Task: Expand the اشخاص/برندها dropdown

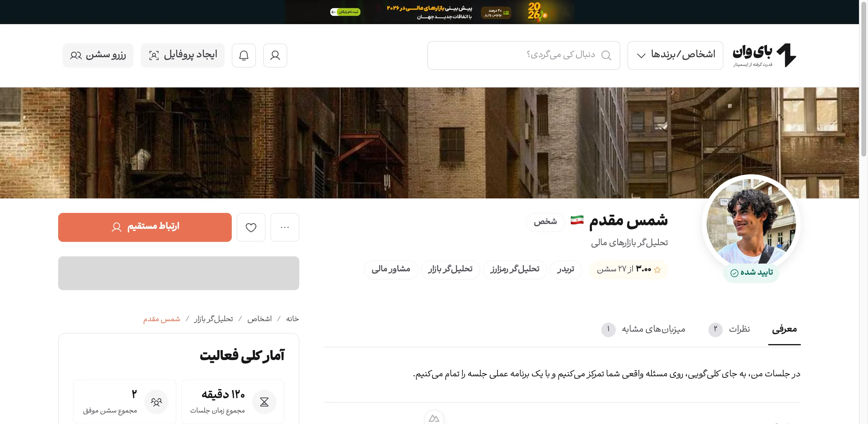Action: (675, 55)
